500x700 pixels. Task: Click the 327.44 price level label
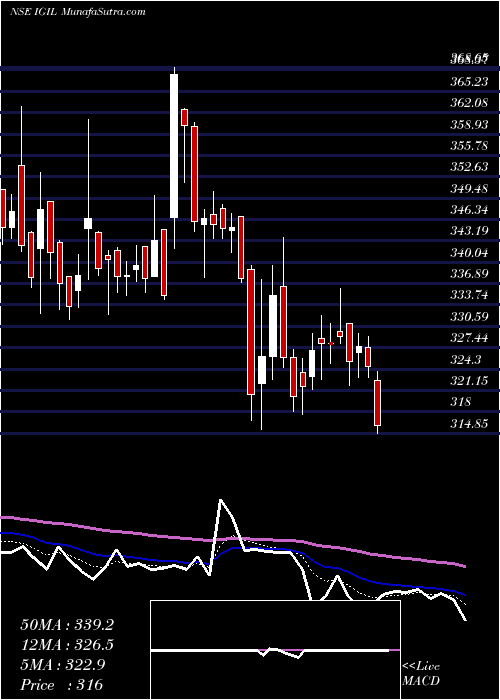pos(469,338)
